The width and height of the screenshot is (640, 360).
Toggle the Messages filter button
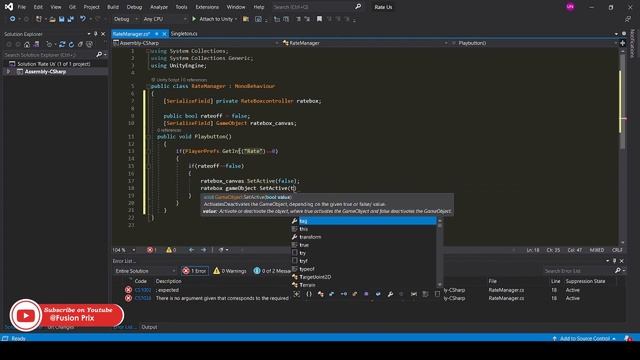coord(271,271)
